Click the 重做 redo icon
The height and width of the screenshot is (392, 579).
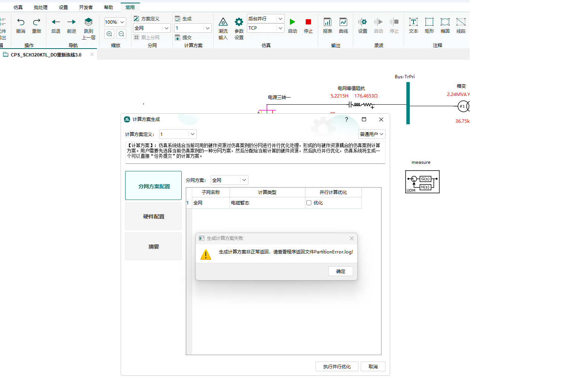pyautogui.click(x=37, y=22)
